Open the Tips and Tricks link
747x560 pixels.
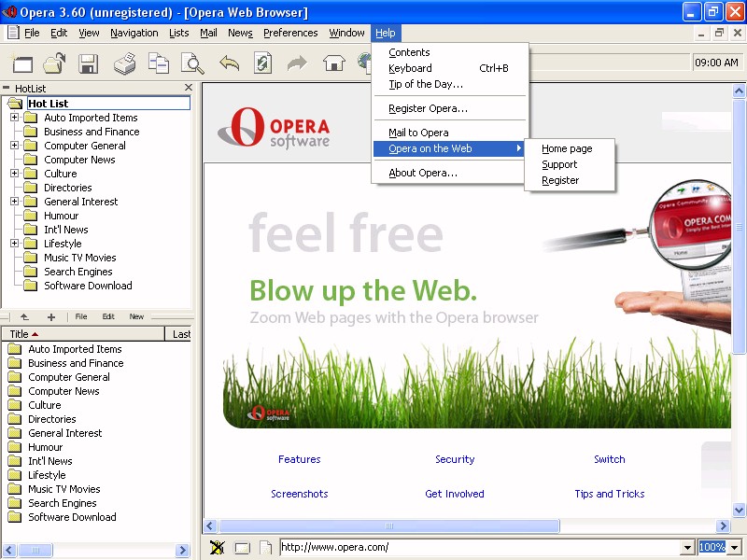[x=610, y=494]
